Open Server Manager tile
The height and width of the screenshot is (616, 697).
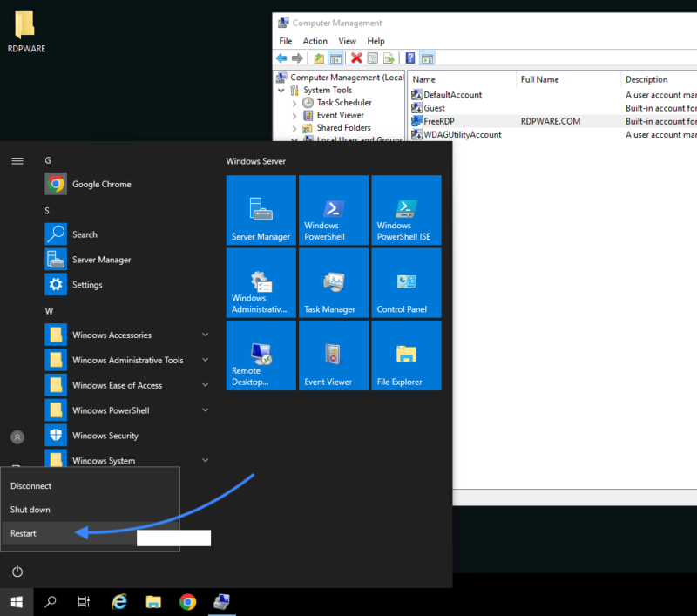(x=261, y=209)
